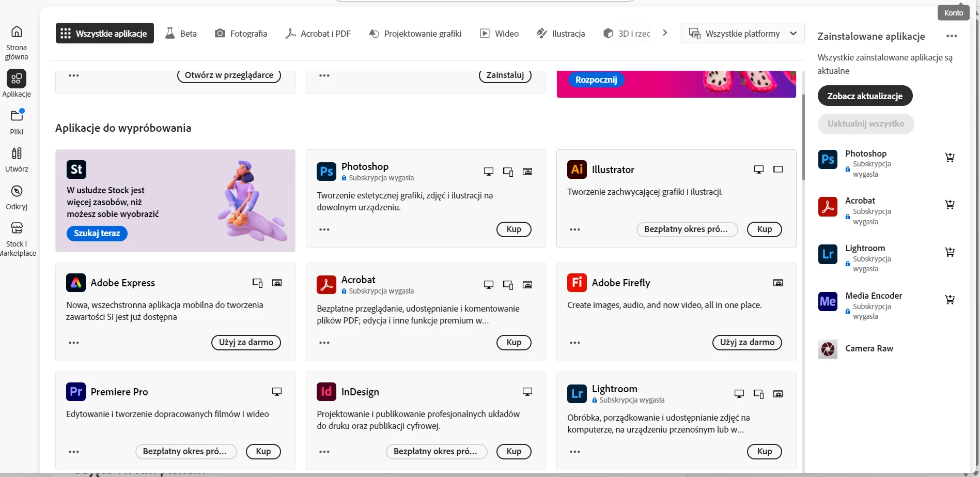
Task: Click the Acrobat card app icon
Action: tap(326, 284)
